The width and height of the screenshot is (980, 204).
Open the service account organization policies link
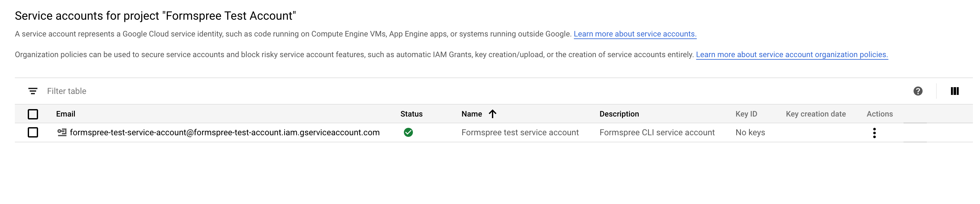pyautogui.click(x=792, y=55)
